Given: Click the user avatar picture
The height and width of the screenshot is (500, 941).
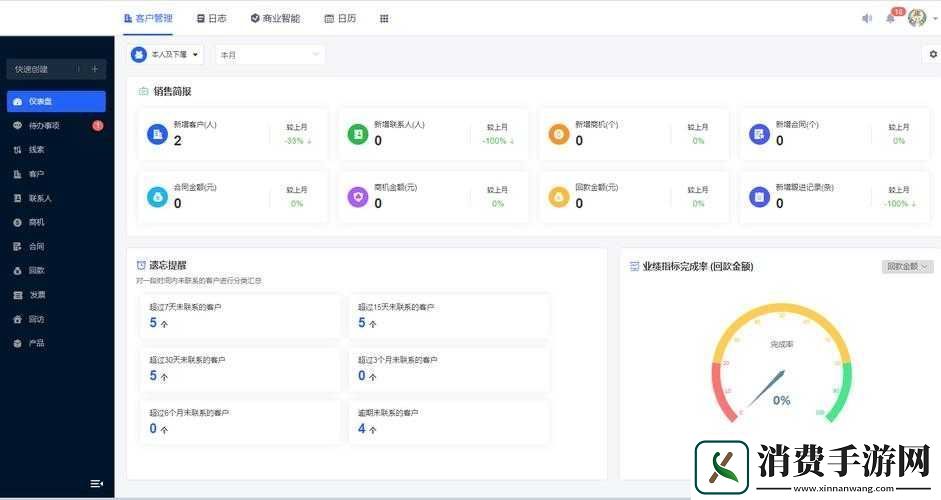Looking at the screenshot, I should pos(916,18).
